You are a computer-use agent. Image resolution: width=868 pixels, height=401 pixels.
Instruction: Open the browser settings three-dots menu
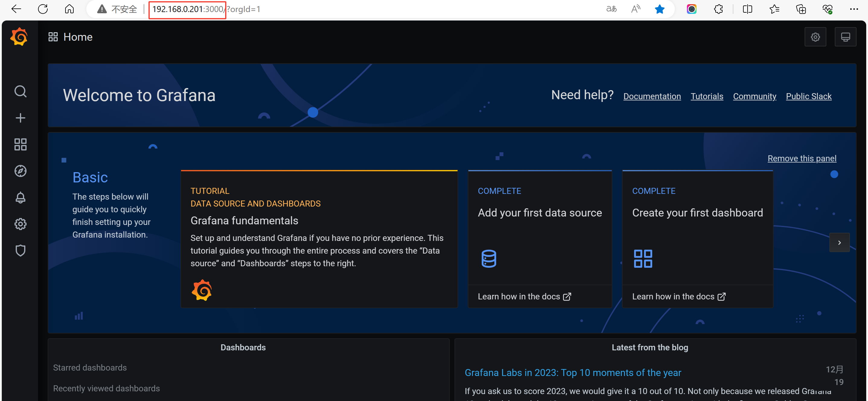click(x=854, y=9)
